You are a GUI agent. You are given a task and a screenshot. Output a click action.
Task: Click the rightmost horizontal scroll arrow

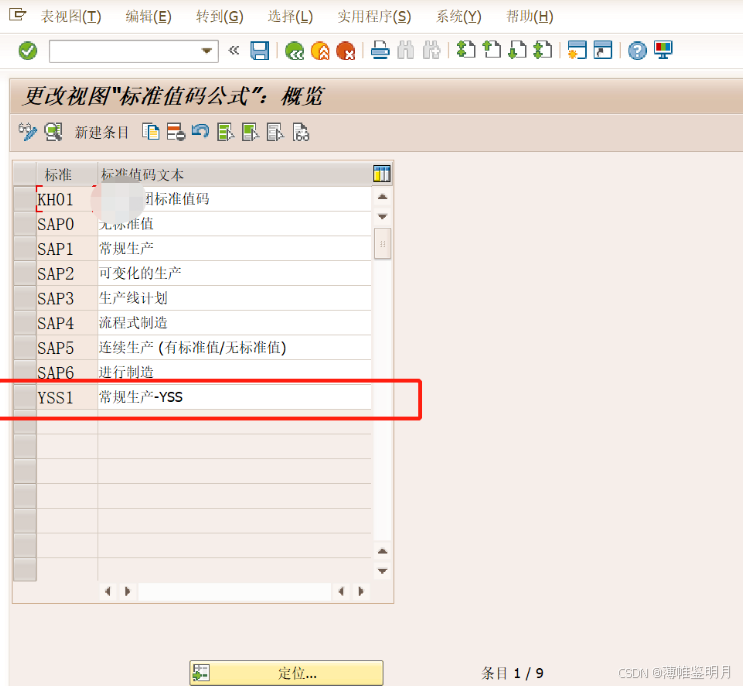(x=361, y=591)
